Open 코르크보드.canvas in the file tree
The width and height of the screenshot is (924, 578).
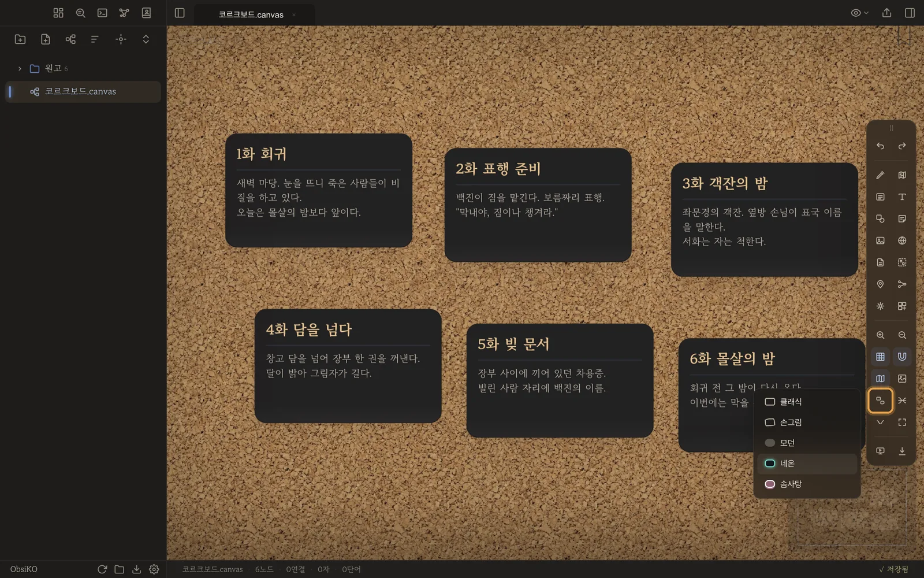pyautogui.click(x=84, y=91)
